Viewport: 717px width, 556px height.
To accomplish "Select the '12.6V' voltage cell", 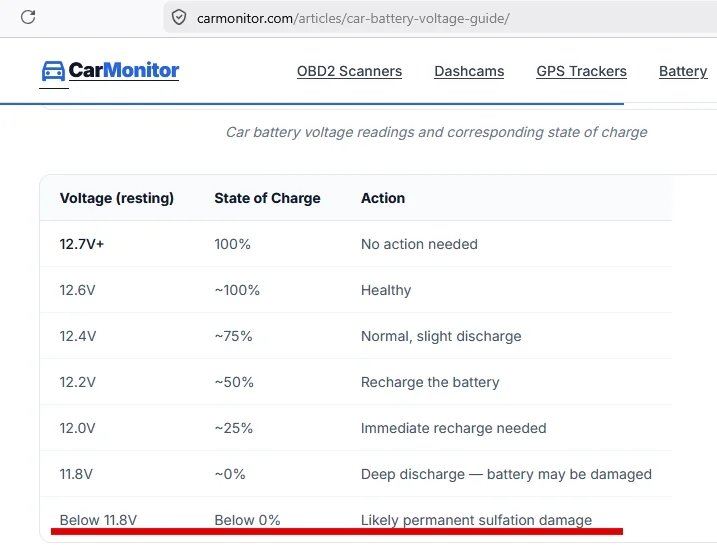I will pyautogui.click(x=77, y=290).
